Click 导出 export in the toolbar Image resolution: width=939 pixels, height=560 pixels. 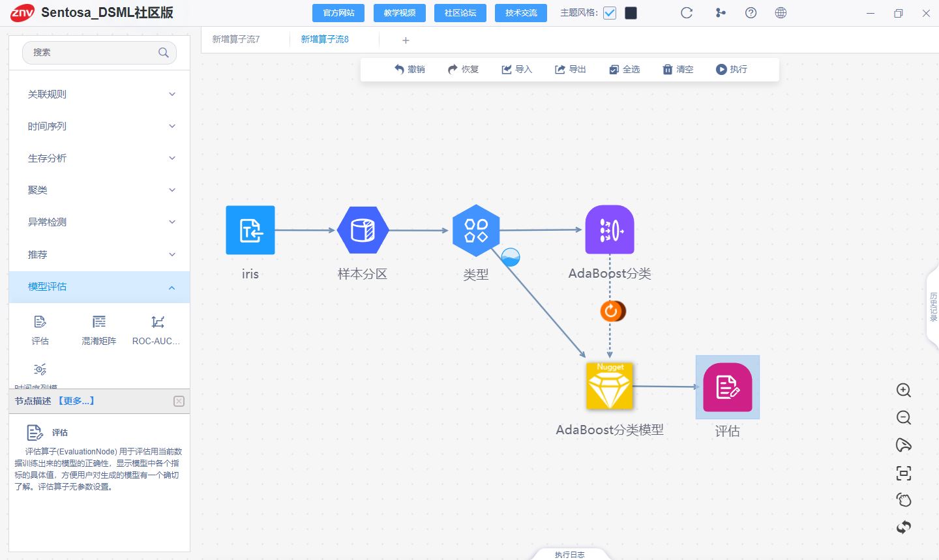click(570, 69)
